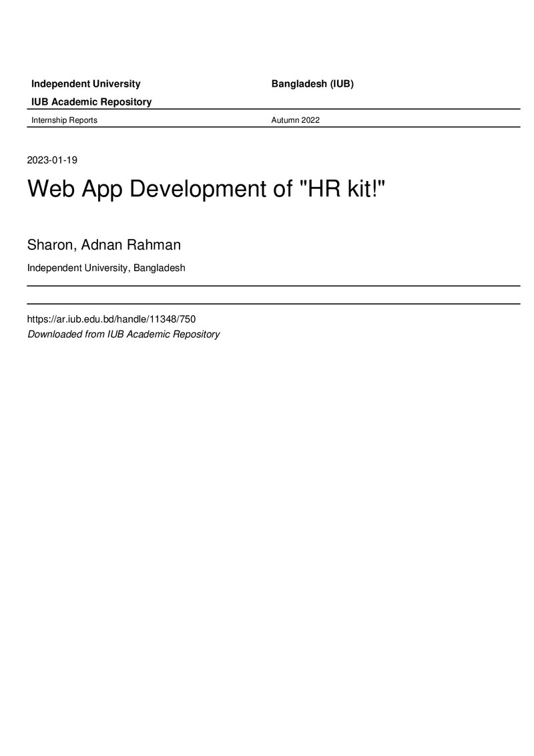The height and width of the screenshot is (756, 534).
Task: Click the "Independent University" header text
Action: click(x=86, y=84)
